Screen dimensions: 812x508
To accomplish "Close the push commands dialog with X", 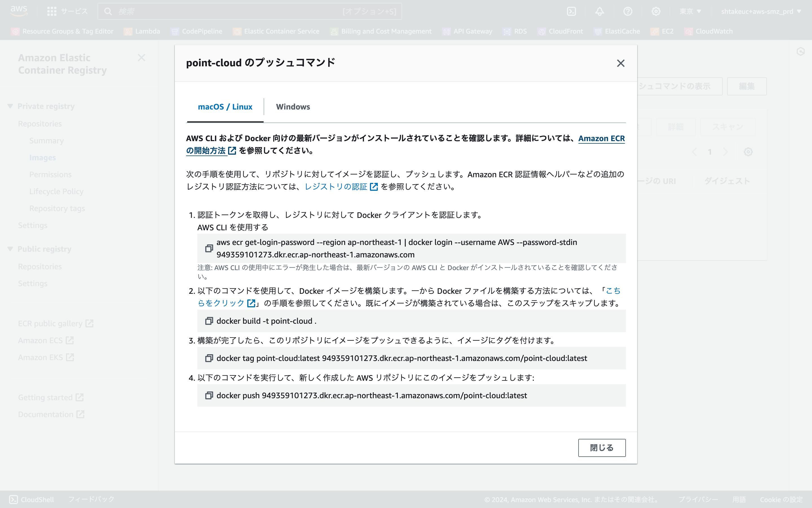I will 620,63.
